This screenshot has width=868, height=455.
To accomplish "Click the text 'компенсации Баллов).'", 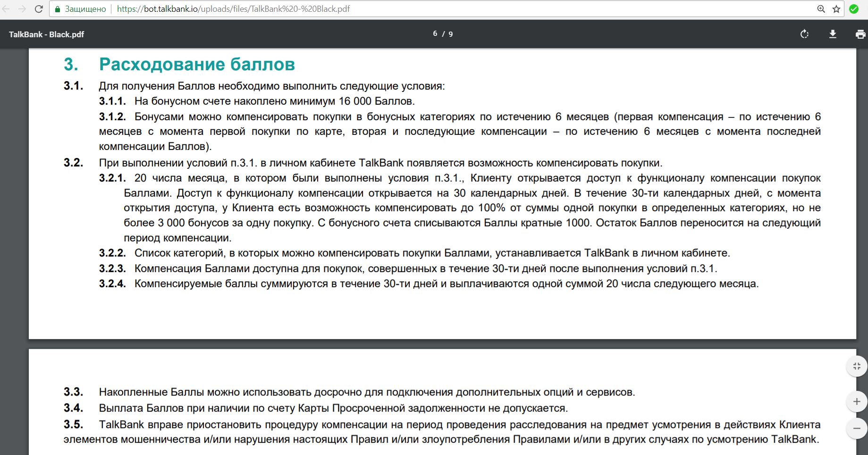I will pyautogui.click(x=155, y=147).
